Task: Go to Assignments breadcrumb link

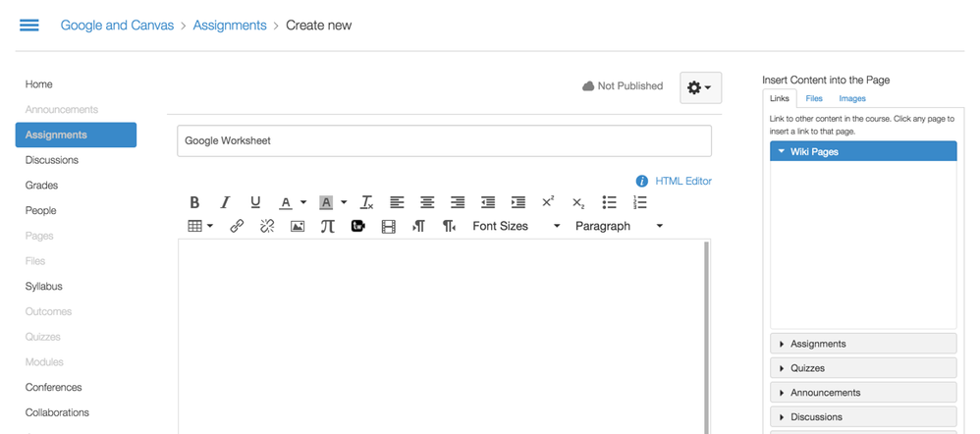Action: click(230, 25)
